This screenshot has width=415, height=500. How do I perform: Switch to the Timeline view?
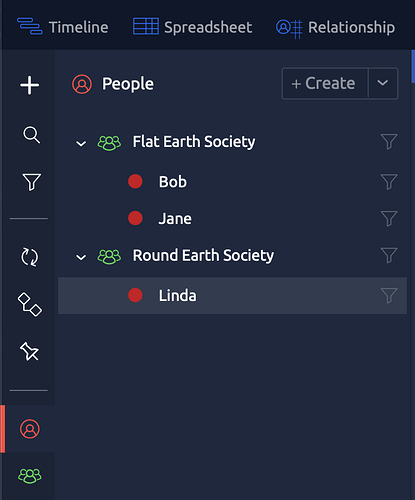pos(63,27)
